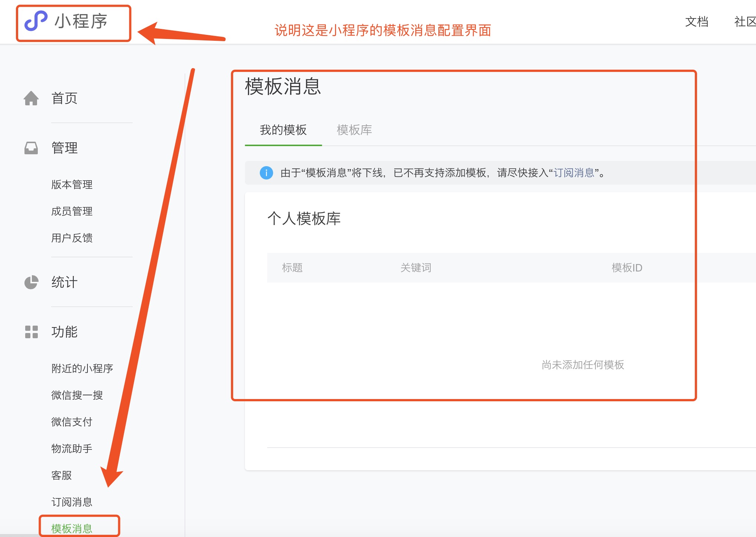Click the inbox icon beside 管理
Image resolution: width=756 pixels, height=537 pixels.
coord(31,148)
